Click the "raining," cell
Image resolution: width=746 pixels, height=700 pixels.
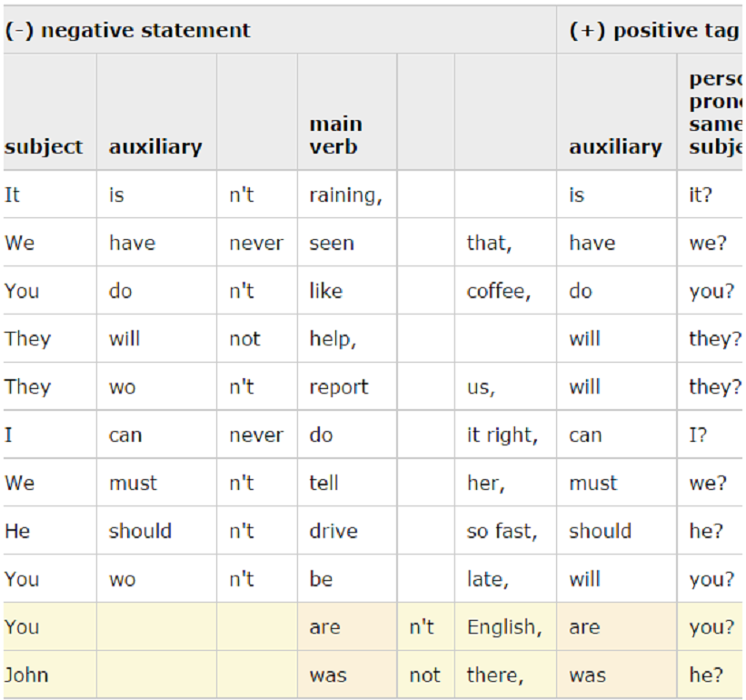[345, 195]
